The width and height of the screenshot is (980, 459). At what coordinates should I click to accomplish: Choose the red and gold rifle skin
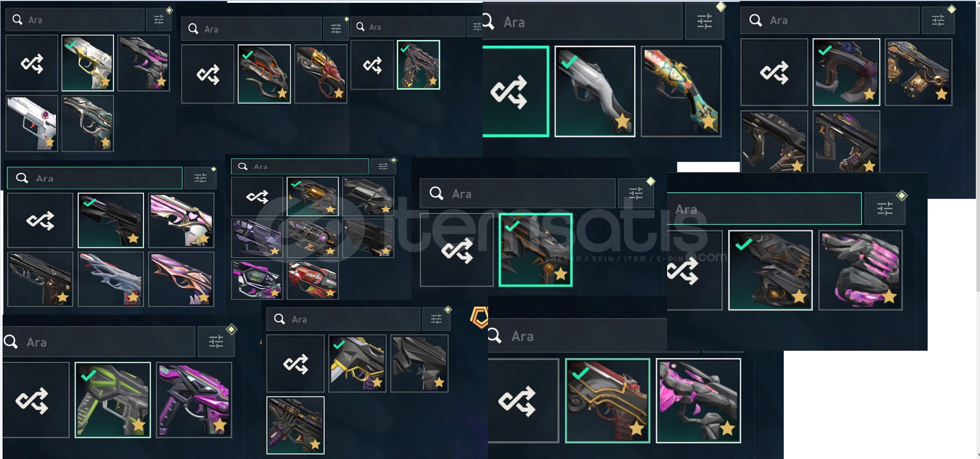click(607, 400)
